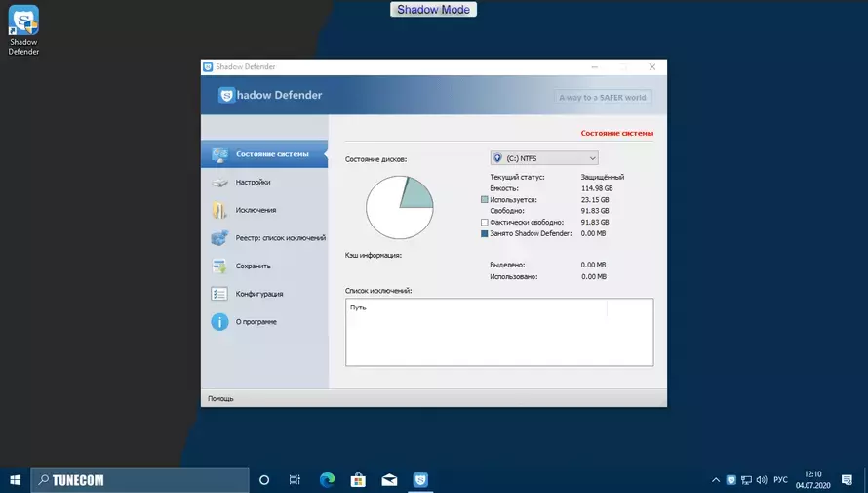Open the Shadow Defender desktop shortcut

coord(23,30)
